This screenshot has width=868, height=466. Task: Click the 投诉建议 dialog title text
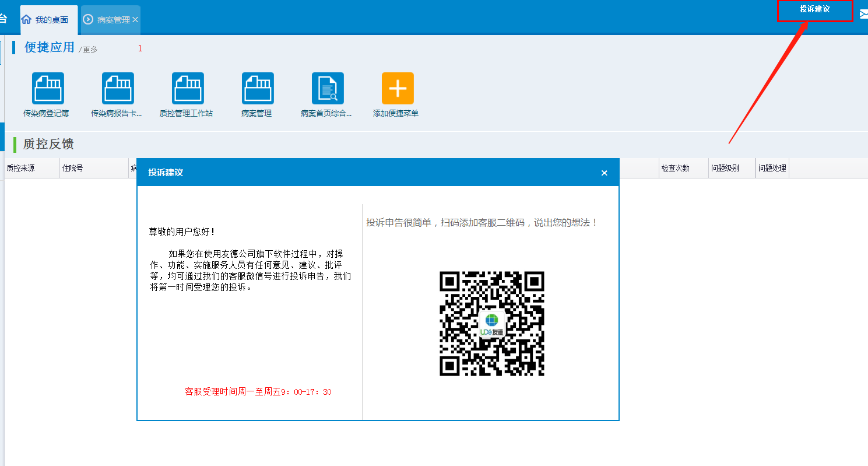[x=166, y=173]
